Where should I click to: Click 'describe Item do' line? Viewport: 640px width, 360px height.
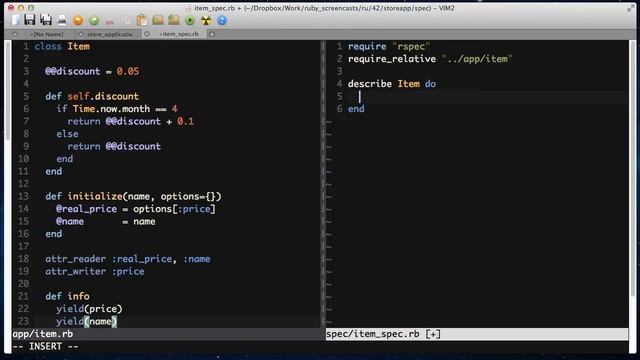click(x=392, y=84)
